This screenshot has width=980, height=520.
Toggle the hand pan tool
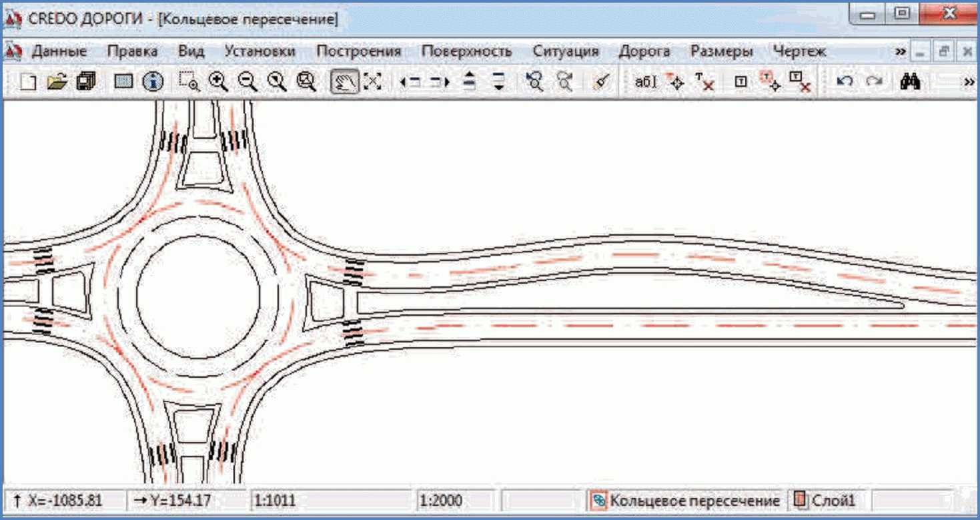345,81
